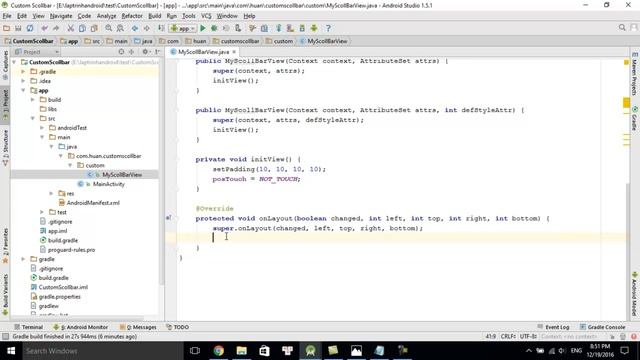Click the Redo arrow in toolbar

(56, 28)
